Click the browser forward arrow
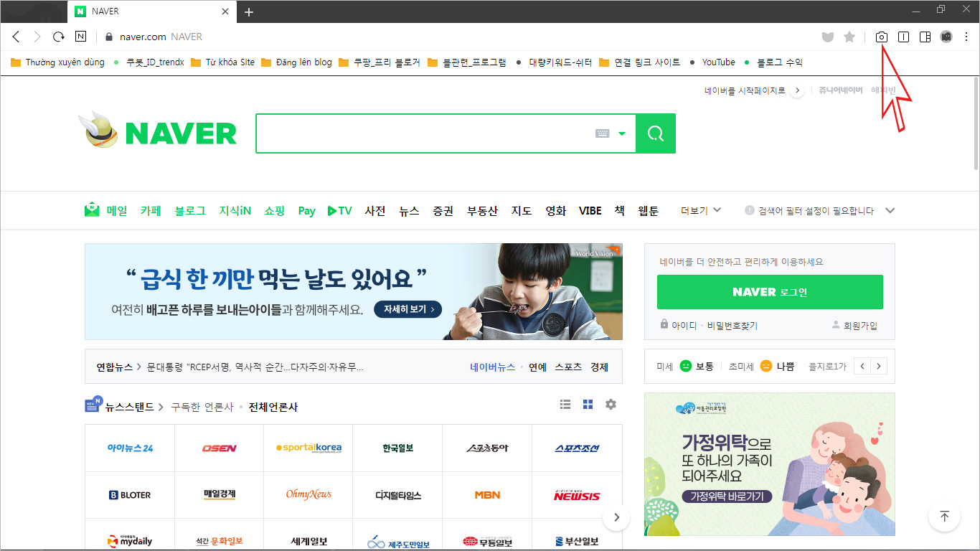980x551 pixels. point(37,37)
